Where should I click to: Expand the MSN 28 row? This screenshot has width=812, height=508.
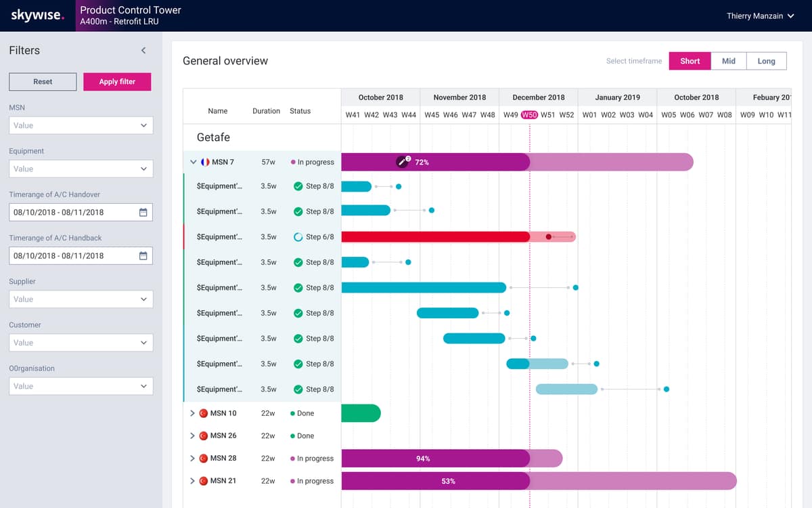click(x=193, y=459)
